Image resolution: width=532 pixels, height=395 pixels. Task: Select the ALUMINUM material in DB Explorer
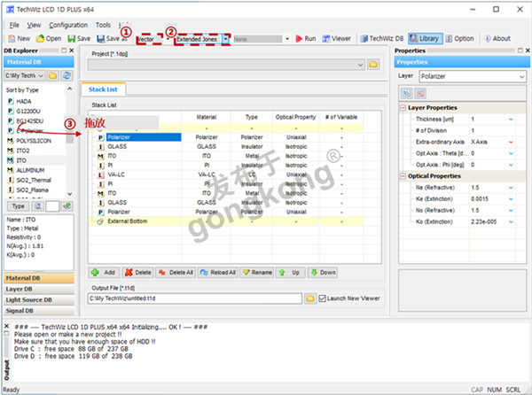tap(30, 170)
